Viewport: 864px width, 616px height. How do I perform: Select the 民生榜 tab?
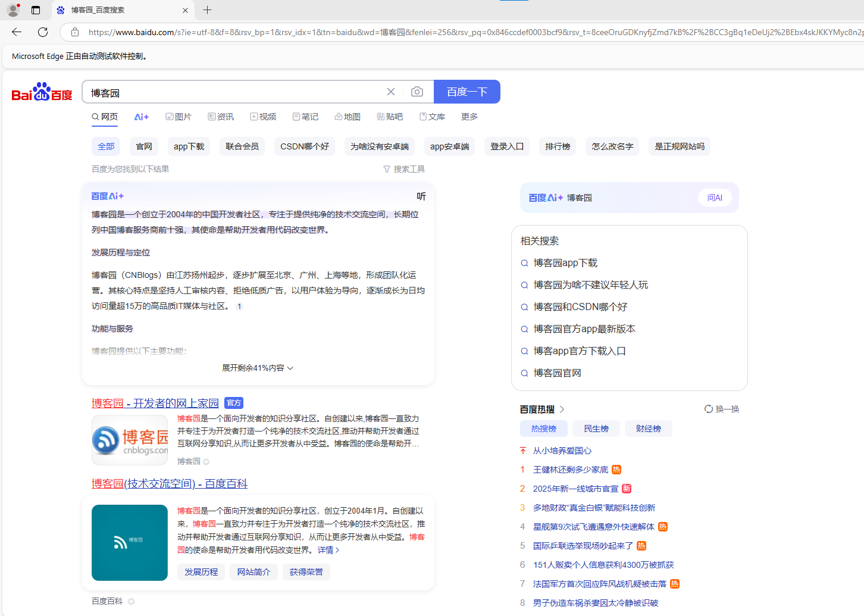[x=596, y=429]
